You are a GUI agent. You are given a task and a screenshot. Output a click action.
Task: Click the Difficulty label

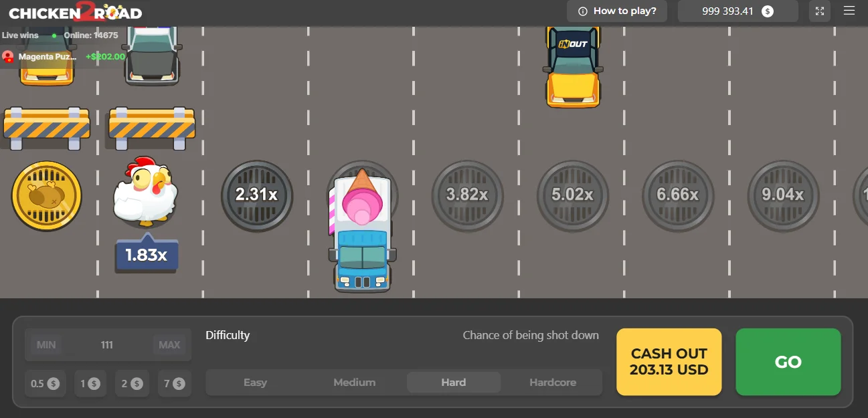228,336
